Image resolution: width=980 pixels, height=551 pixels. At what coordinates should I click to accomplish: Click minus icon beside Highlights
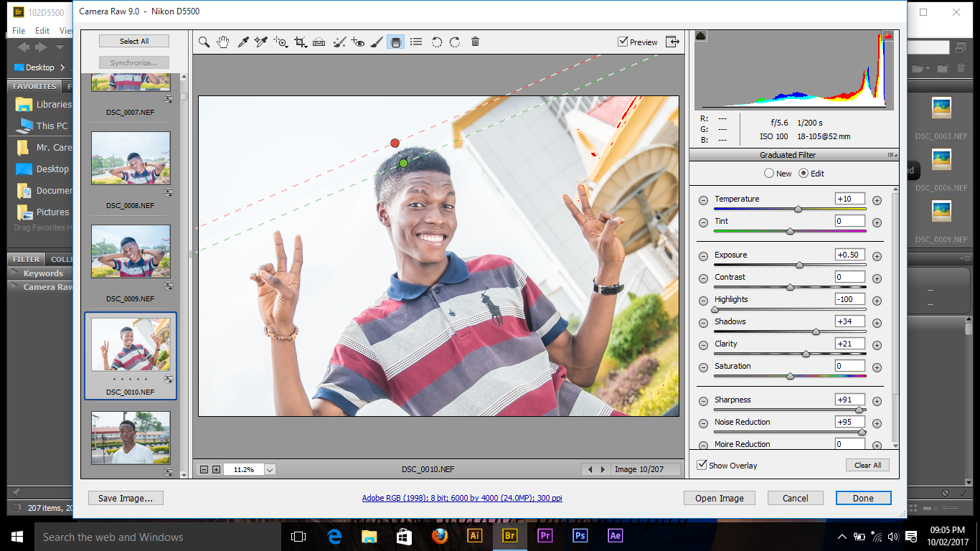coord(703,301)
